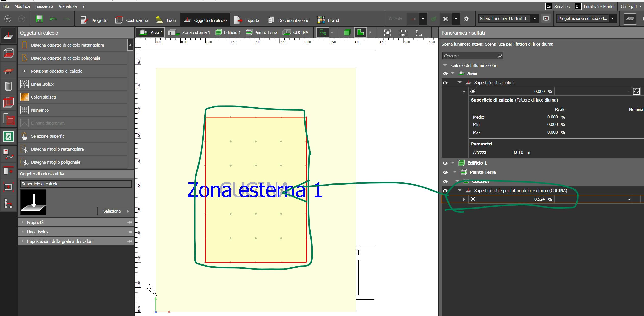The width and height of the screenshot is (644, 316).
Task: Open the Modifica menu
Action: [22, 6]
